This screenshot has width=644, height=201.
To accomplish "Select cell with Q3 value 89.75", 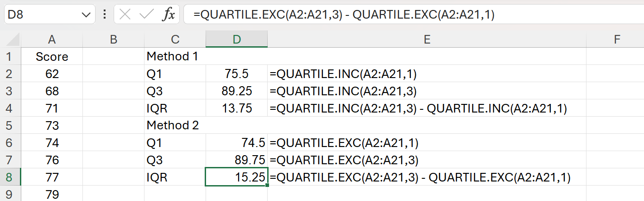I will pos(236,160).
